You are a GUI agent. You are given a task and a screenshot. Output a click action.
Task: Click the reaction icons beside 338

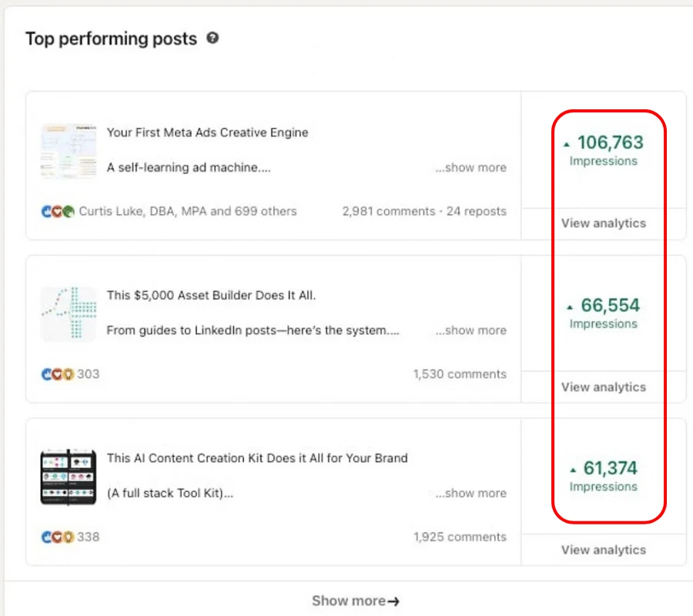(58, 537)
